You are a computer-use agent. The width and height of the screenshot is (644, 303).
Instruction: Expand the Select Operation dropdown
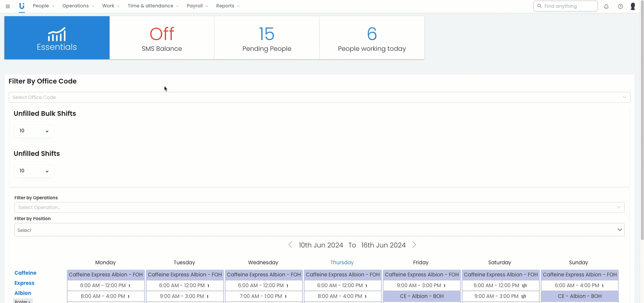[319, 207]
